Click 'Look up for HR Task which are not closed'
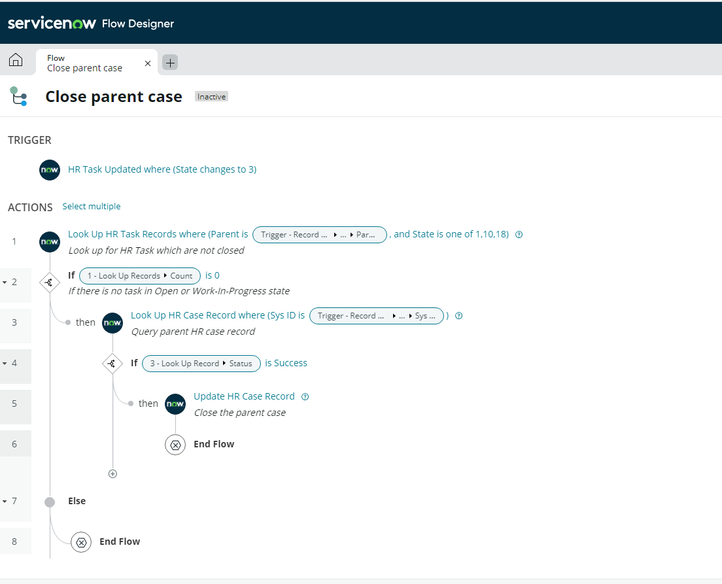The height and width of the screenshot is (584, 722). [157, 251]
